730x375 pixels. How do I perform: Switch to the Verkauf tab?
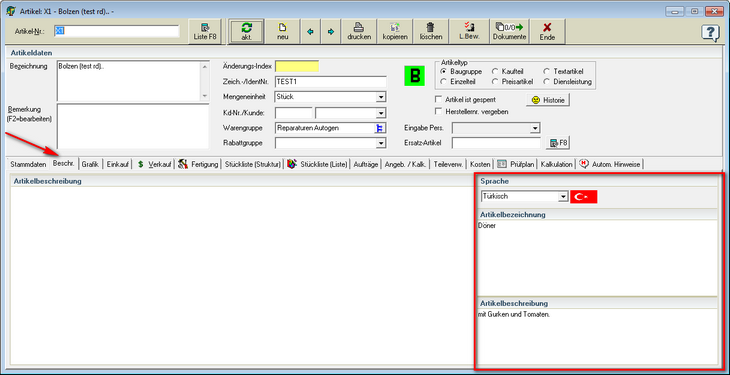(x=154, y=164)
